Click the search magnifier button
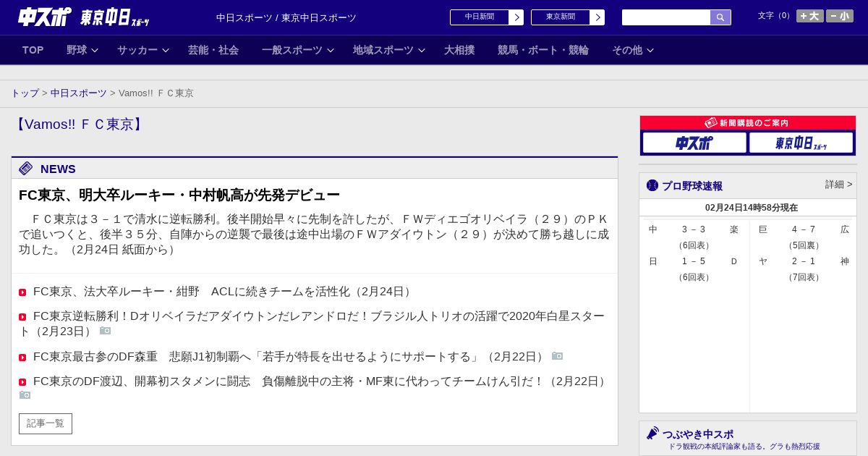Screen dimensions: 868x456 point(720,17)
